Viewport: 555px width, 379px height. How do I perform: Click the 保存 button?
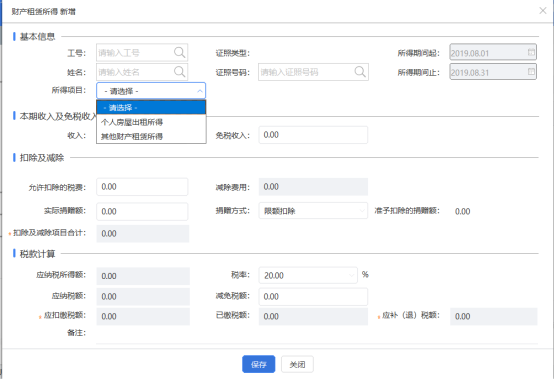point(258,364)
